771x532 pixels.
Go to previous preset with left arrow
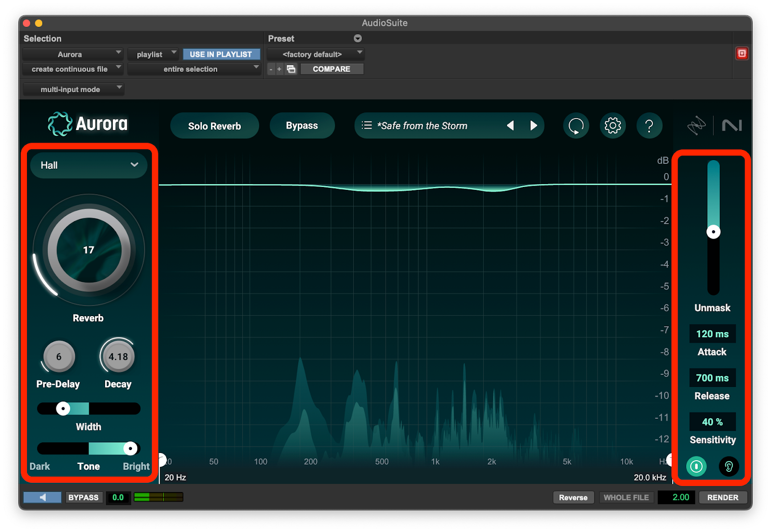point(510,126)
